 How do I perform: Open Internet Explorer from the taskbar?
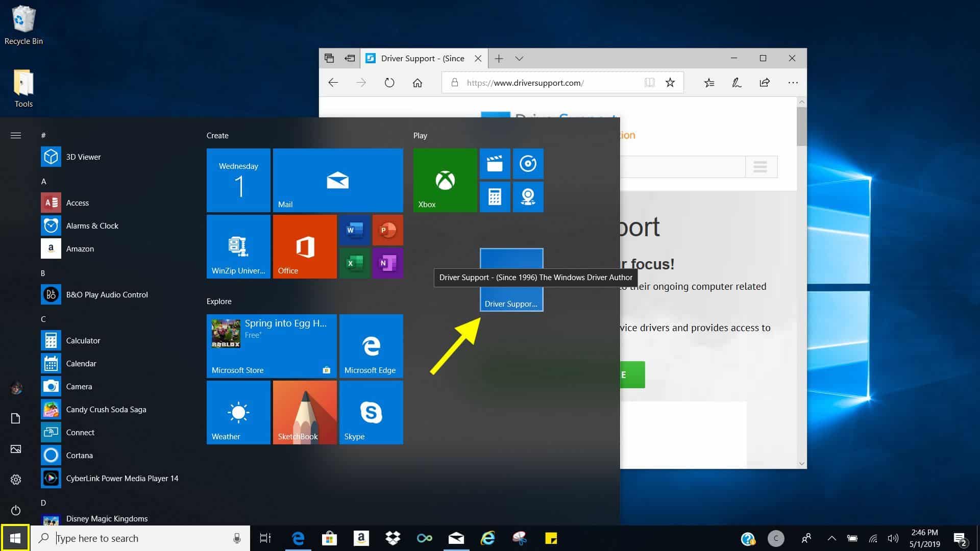488,538
